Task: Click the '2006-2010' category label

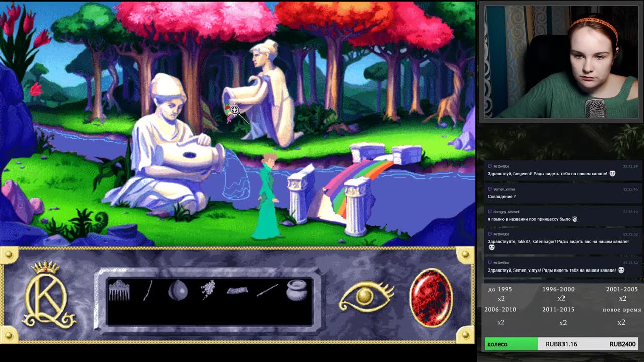Action: [x=500, y=309]
